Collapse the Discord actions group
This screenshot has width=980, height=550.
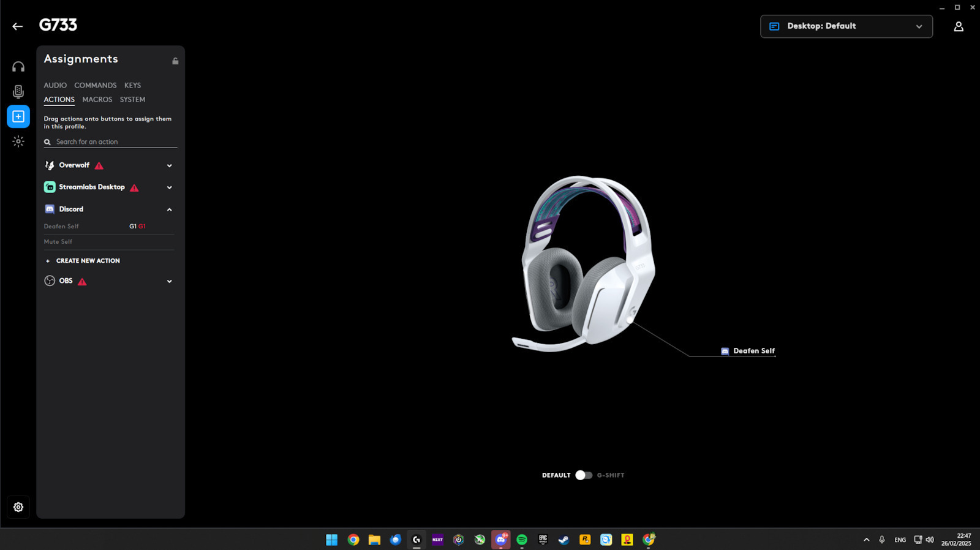[x=170, y=209]
